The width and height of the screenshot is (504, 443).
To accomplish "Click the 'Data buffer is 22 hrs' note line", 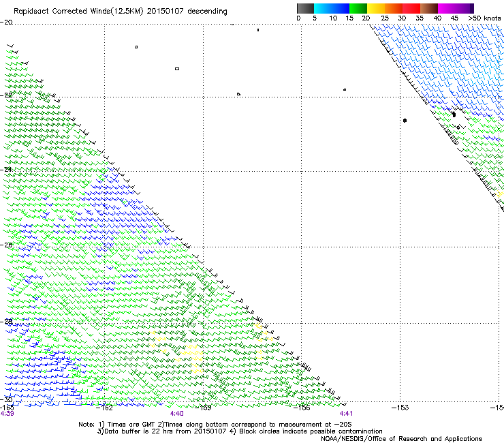I will point(240,431).
